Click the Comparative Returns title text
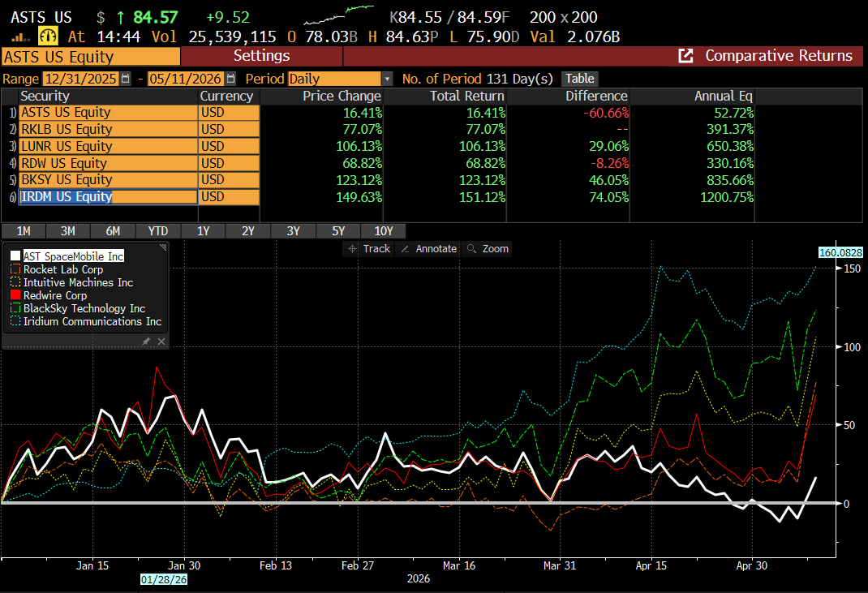 tap(778, 55)
